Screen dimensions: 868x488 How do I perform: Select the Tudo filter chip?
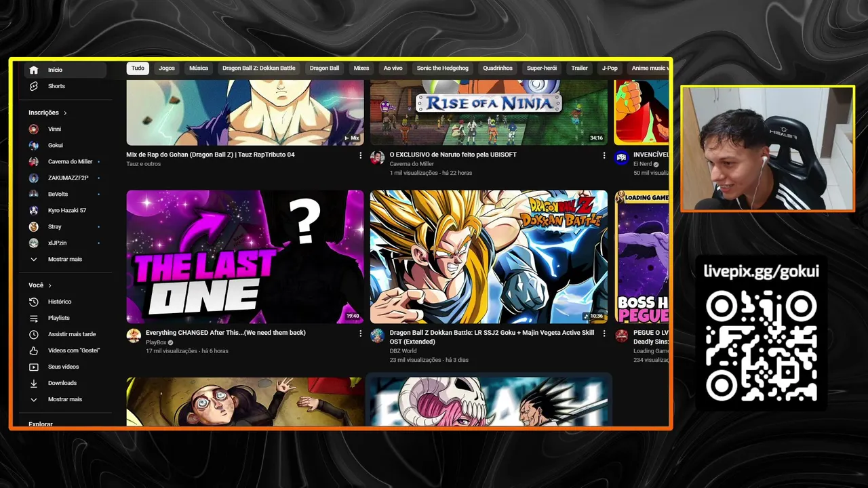(x=138, y=68)
